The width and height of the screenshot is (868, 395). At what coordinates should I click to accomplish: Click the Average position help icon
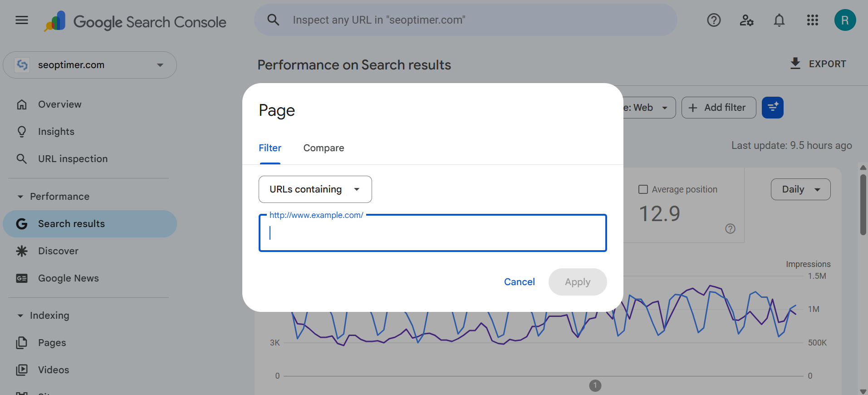(730, 229)
